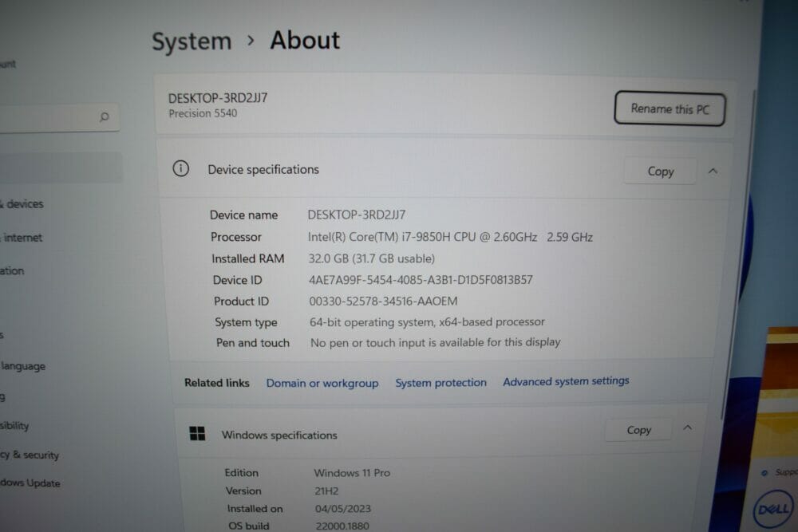This screenshot has height=532, width=798.
Task: Collapse the Windows specifications section
Action: [x=688, y=428]
